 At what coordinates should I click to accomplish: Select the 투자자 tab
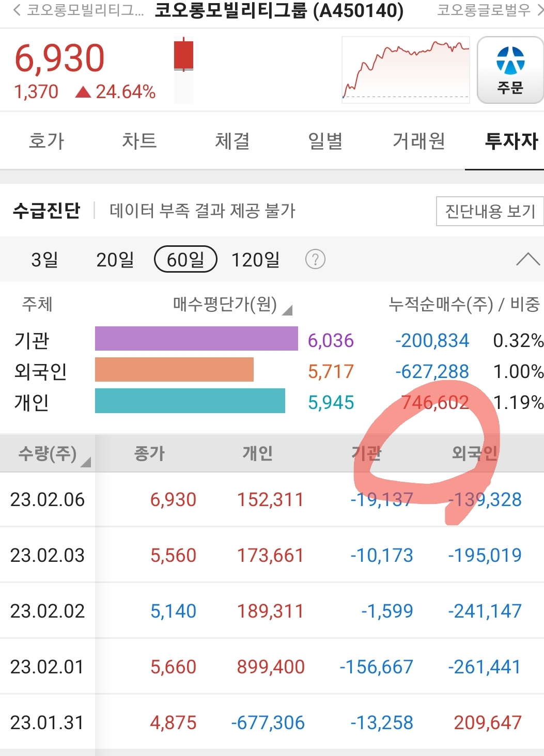click(511, 141)
